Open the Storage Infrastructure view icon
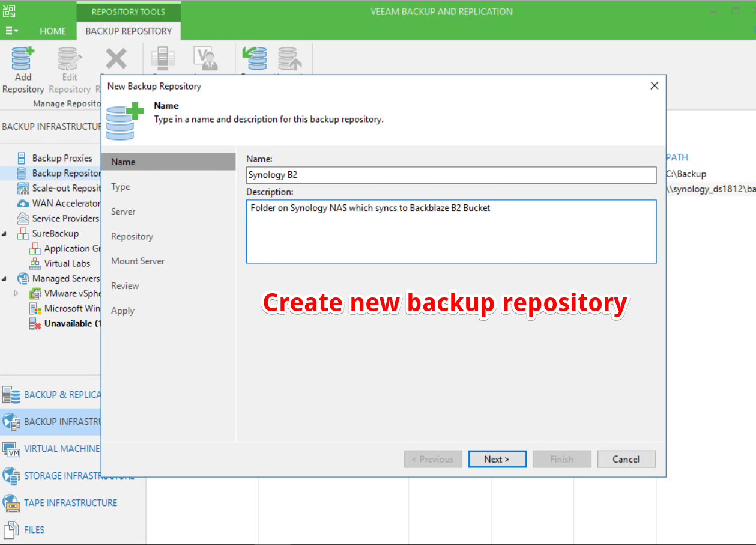Viewport: 756px width, 545px height. point(11,476)
